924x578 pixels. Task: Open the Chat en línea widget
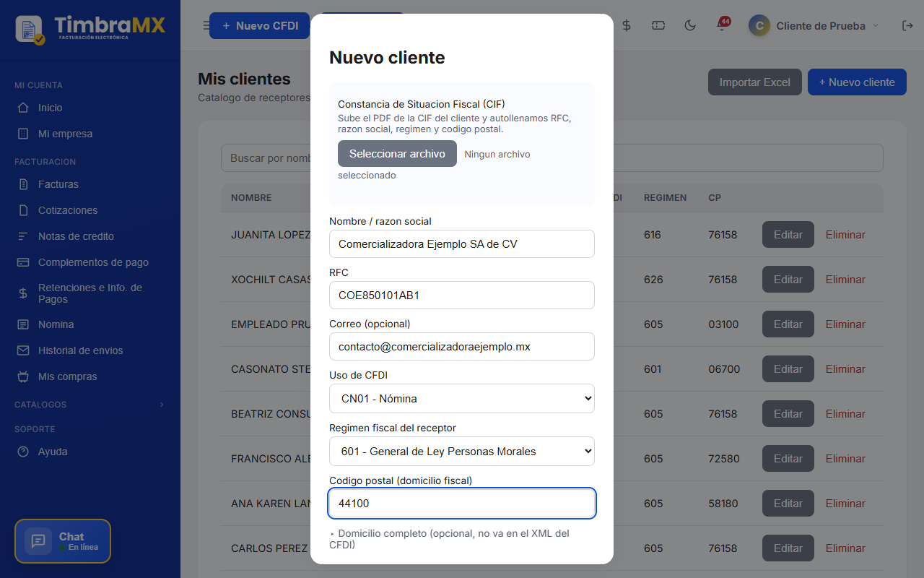coord(63,541)
